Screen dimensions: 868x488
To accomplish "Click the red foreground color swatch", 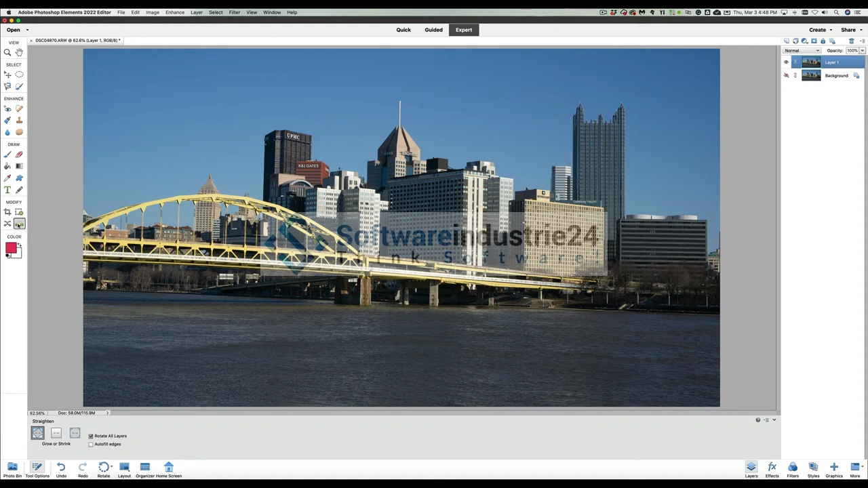I will tap(11, 249).
